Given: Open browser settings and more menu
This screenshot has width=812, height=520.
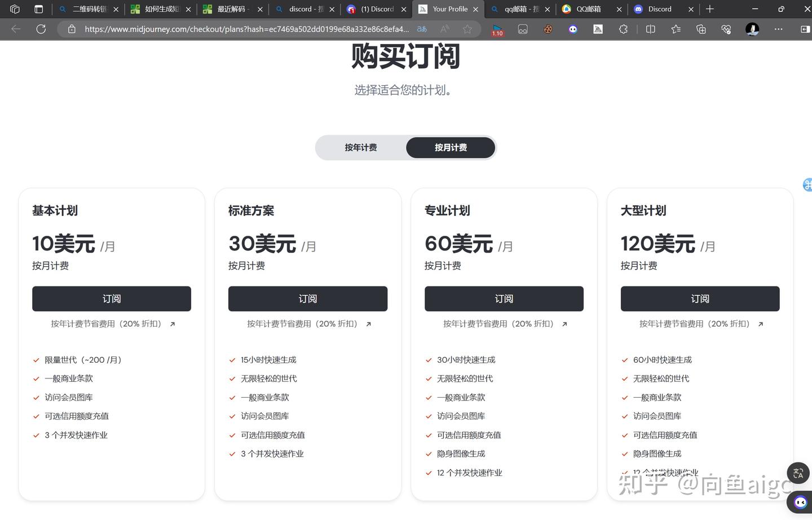Looking at the screenshot, I should click(x=778, y=29).
